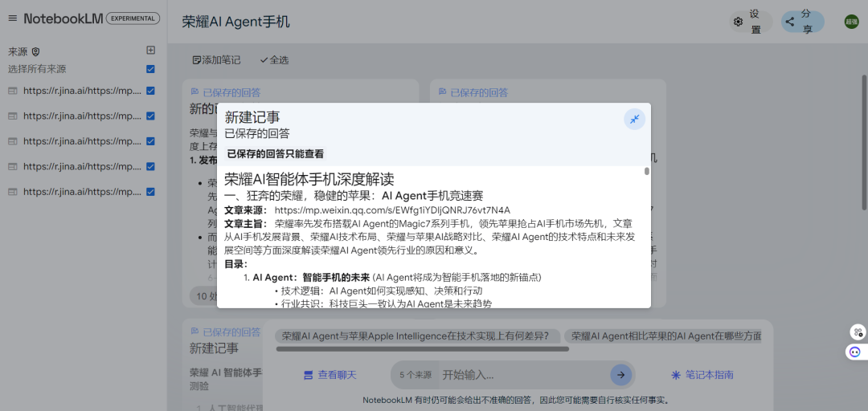Toggle 选择所有来源 checkbox
Viewport: 868px width, 411px height.
pyautogui.click(x=150, y=69)
